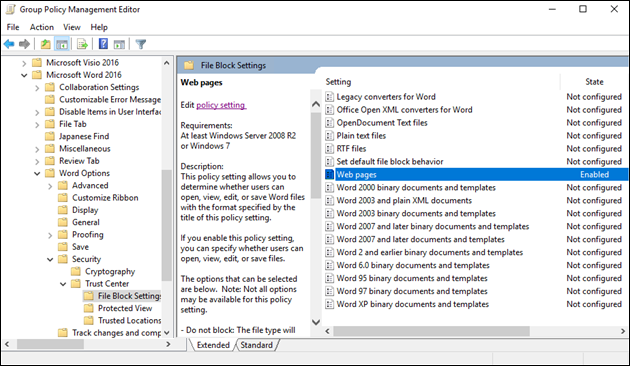Sort by the State column header
This screenshot has height=366, width=630.
(594, 82)
